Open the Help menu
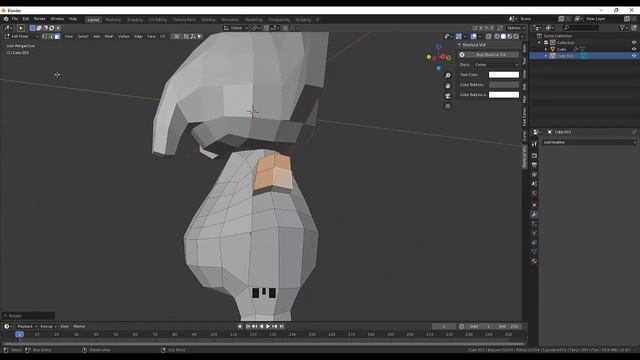 73,19
